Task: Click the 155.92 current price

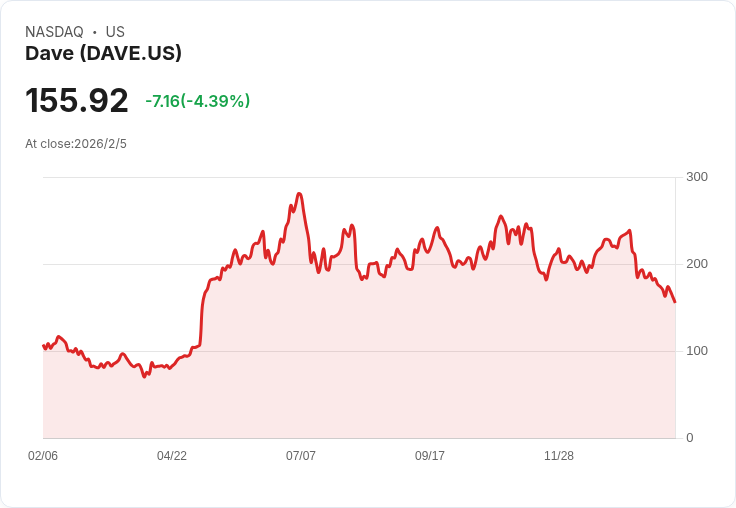Action: [77, 100]
